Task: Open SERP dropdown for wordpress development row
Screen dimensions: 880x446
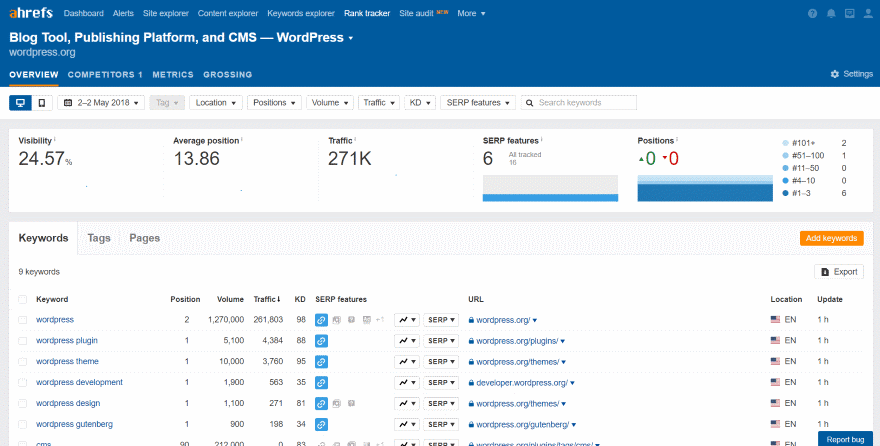Action: coord(441,383)
